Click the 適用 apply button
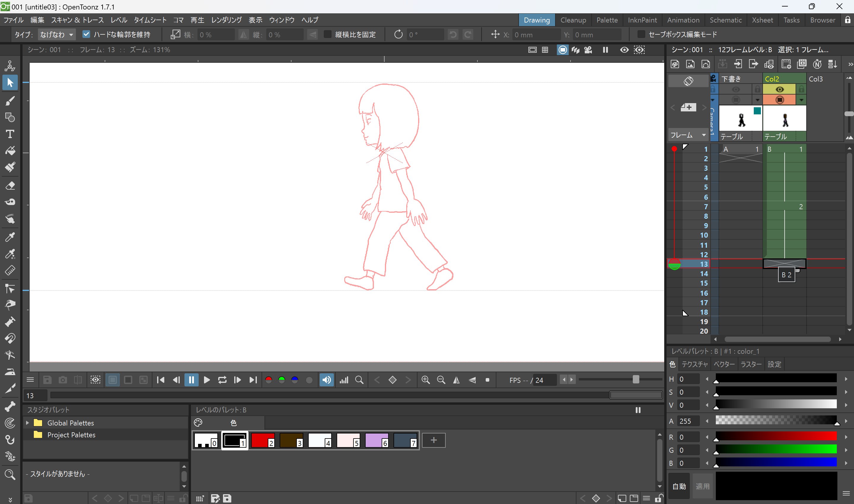The height and width of the screenshot is (504, 854). tap(702, 486)
